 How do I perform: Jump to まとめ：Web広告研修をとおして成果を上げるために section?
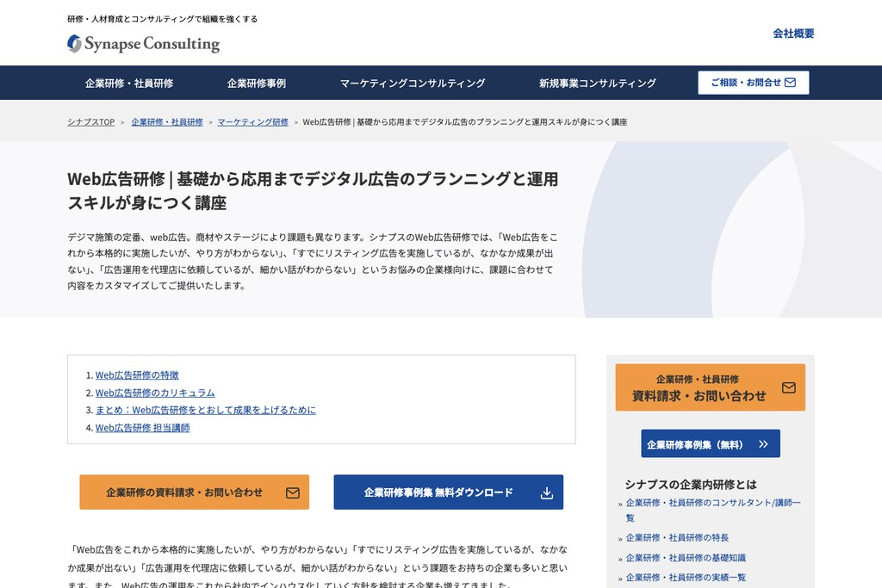pos(205,411)
